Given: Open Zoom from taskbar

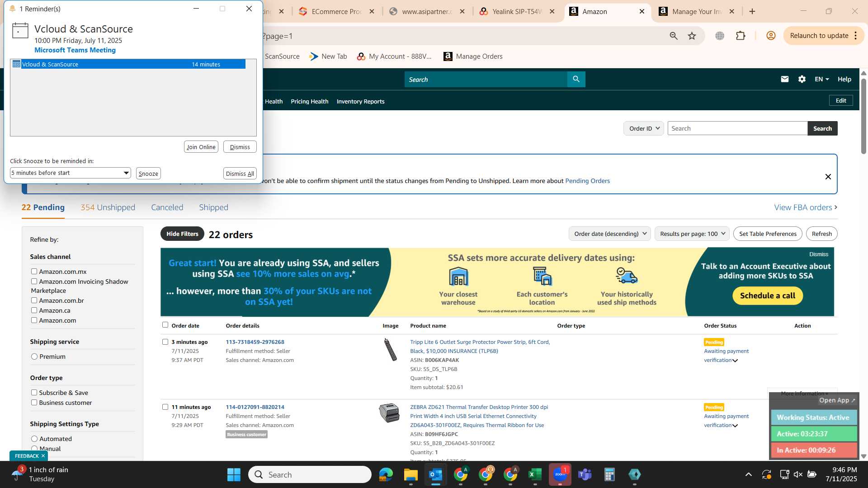Looking at the screenshot, I should click(560, 474).
